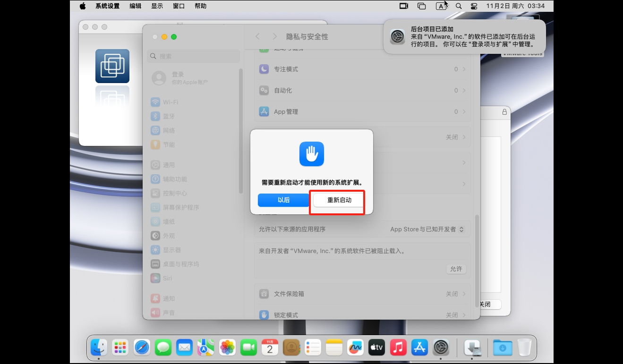
Task: Expand the 锁定模式 Lockdown Mode row
Action: 362,314
